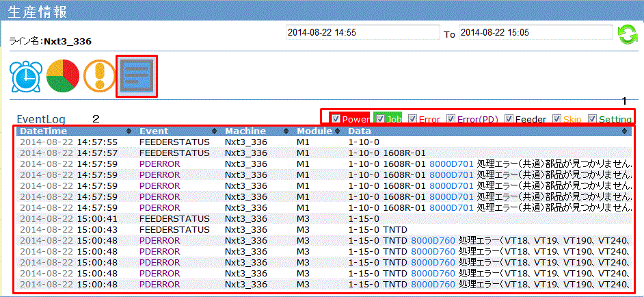Toggle the Feeder filter checkbox
The width and height of the screenshot is (644, 297).
pos(509,118)
